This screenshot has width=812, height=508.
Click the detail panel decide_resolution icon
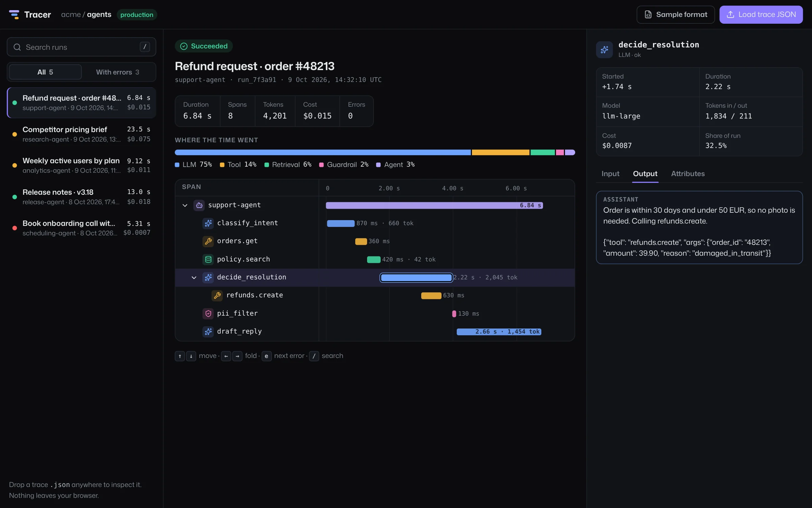point(605,50)
